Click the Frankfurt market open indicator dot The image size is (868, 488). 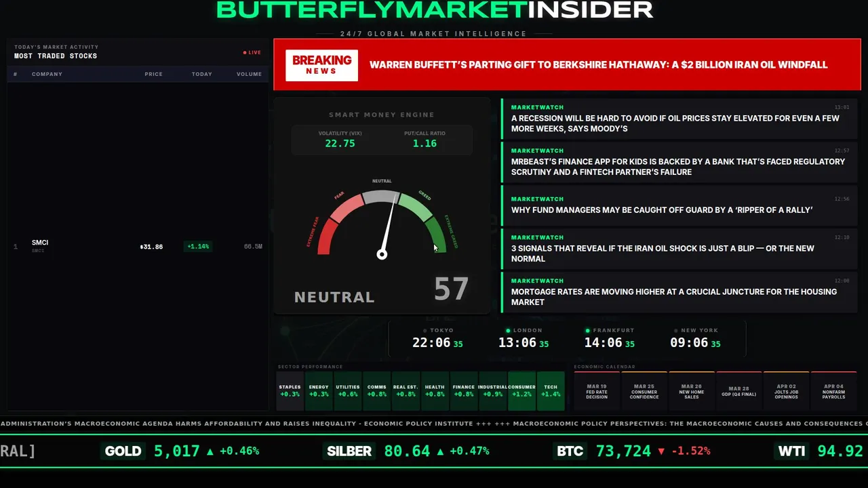coord(588,331)
